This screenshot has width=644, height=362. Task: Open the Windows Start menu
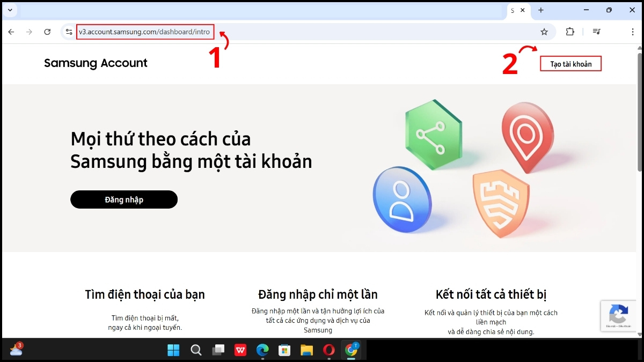pos(174,350)
